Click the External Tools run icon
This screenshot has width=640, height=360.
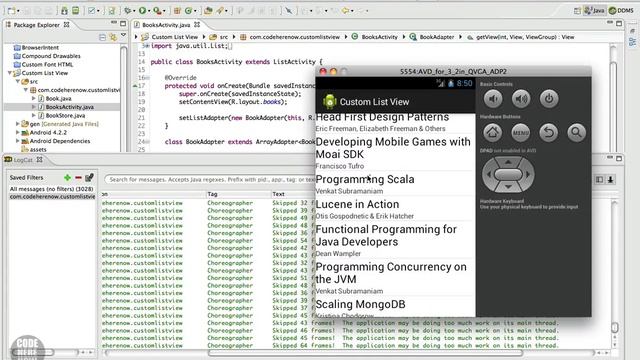click(x=157, y=11)
